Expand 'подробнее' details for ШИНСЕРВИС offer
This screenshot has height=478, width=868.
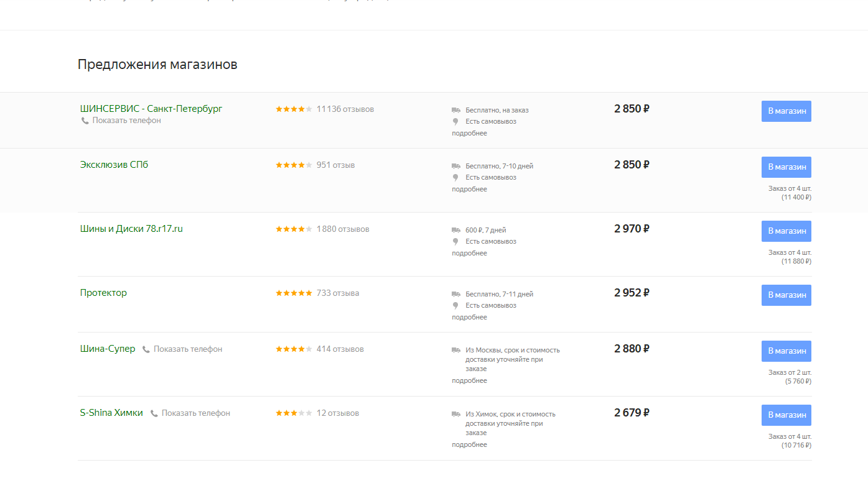(x=469, y=134)
